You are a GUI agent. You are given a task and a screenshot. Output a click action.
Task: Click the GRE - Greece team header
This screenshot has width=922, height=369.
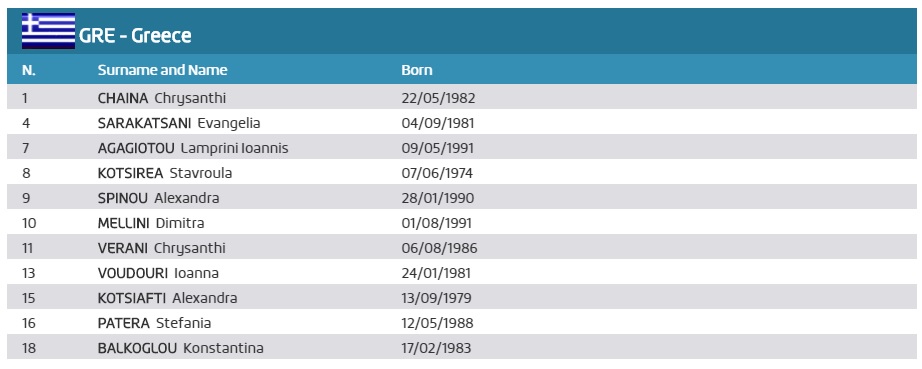pyautogui.click(x=135, y=36)
